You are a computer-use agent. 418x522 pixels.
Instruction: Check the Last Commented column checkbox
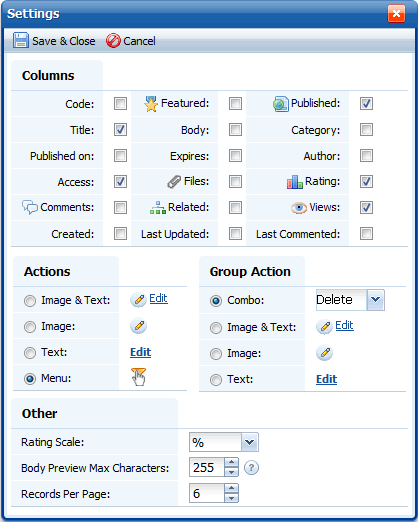[x=366, y=233]
